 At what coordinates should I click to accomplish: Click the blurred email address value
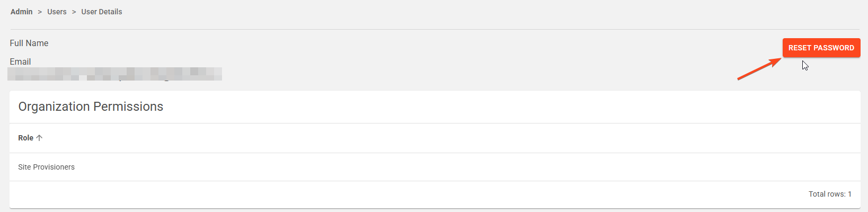click(114, 74)
